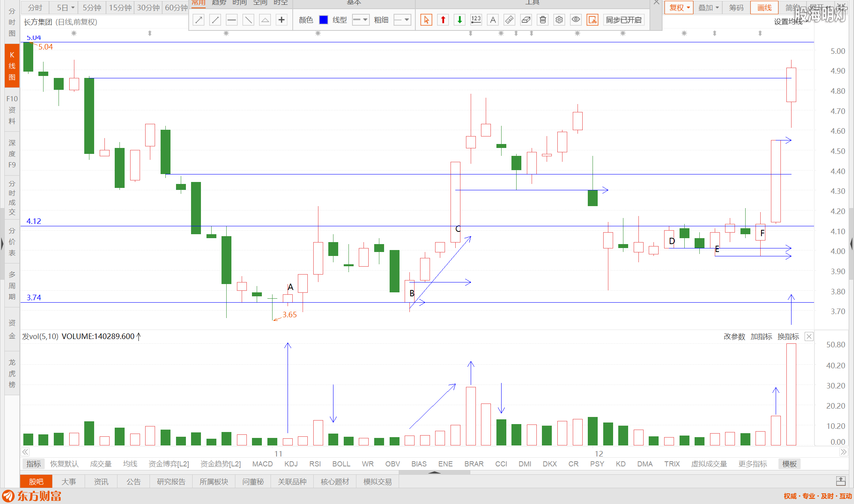Select the 成交量 volume indicator
The width and height of the screenshot is (854, 504).
[x=100, y=464]
